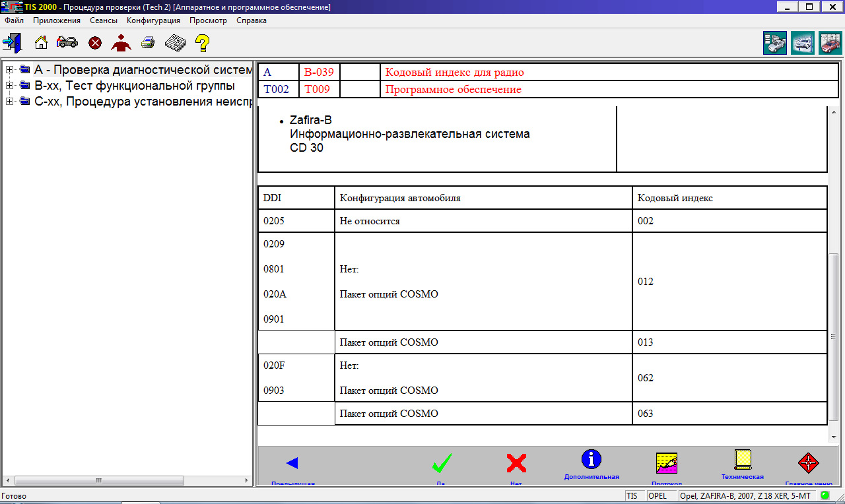The image size is (845, 504).
Task: Go to the home page house icon
Action: click(41, 44)
